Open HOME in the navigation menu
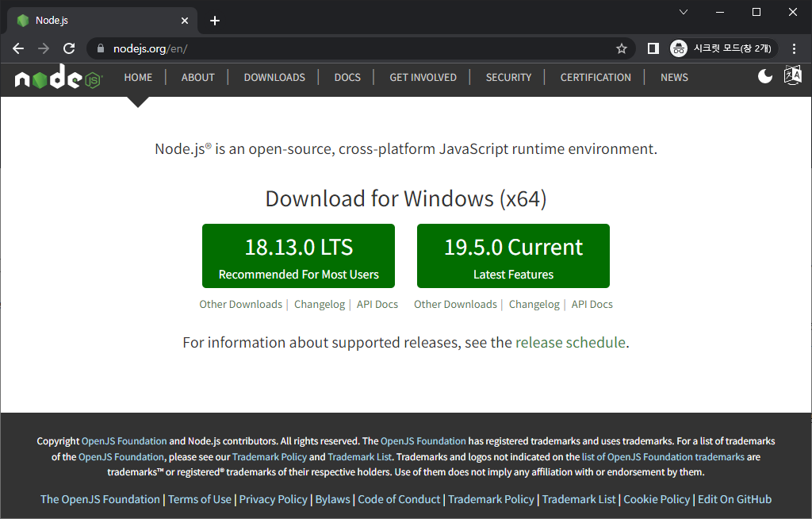This screenshot has height=519, width=812. click(138, 77)
